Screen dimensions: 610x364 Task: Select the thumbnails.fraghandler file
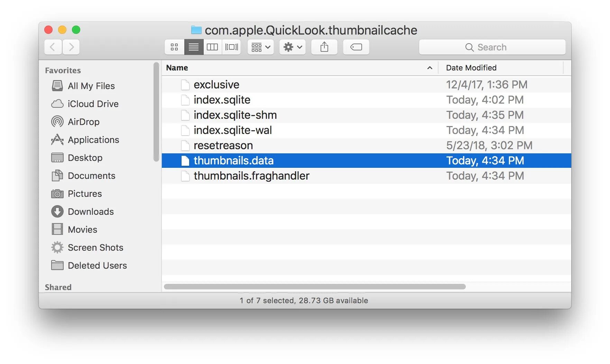367,176
